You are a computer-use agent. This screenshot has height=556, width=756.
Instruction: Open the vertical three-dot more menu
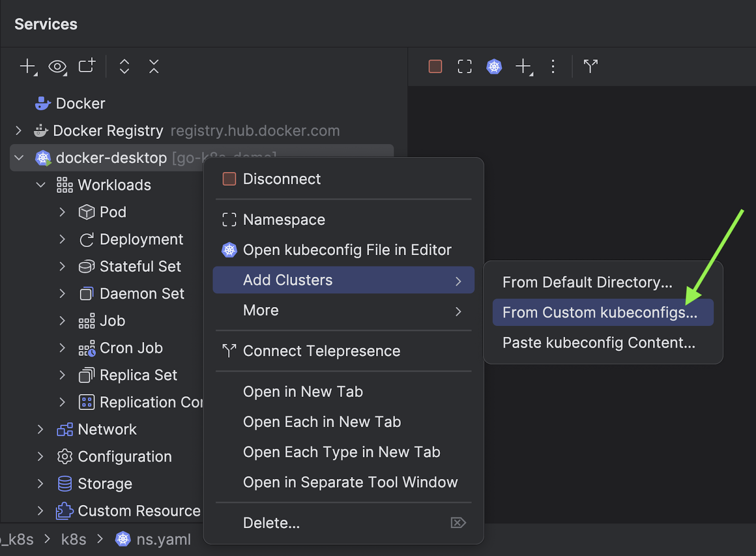[553, 66]
